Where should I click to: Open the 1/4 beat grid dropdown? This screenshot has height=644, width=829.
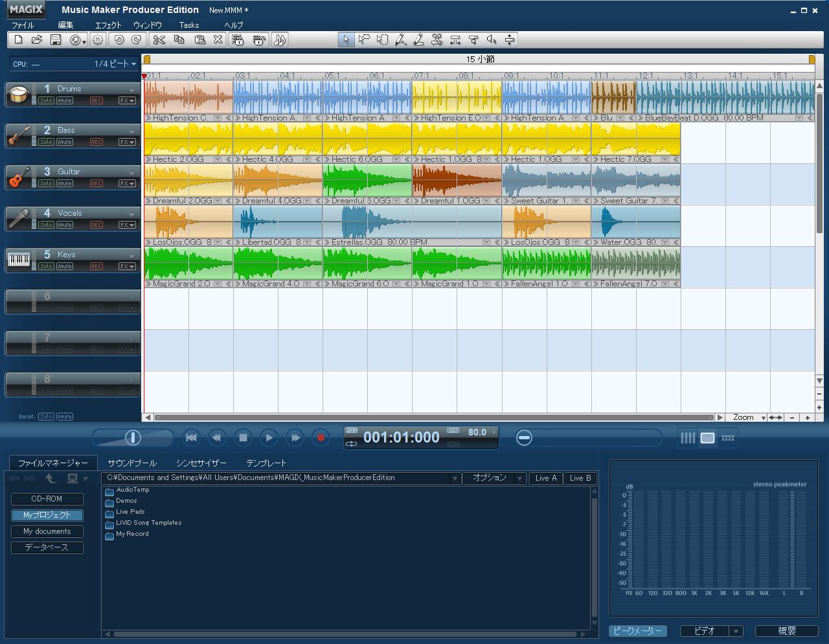click(x=134, y=64)
